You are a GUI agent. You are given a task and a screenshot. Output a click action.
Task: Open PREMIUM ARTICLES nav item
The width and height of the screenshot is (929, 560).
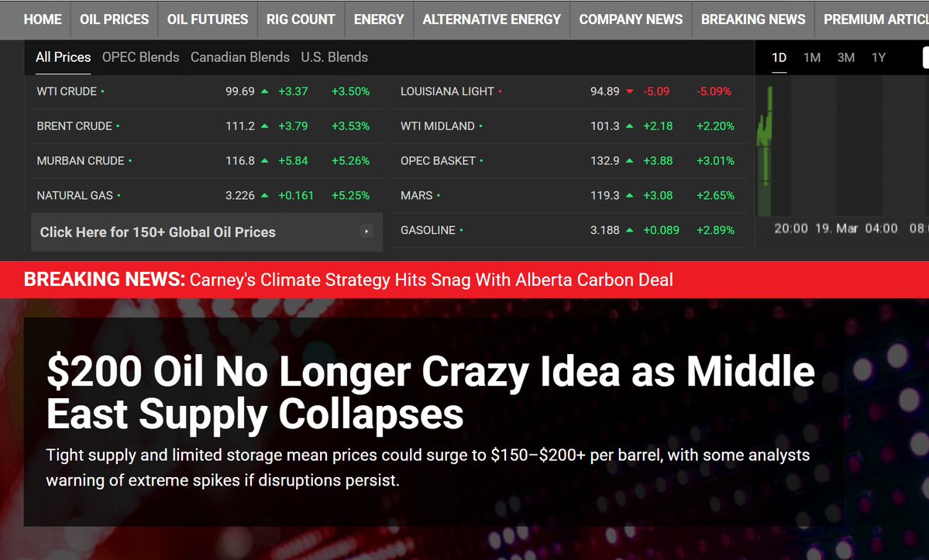pos(876,19)
